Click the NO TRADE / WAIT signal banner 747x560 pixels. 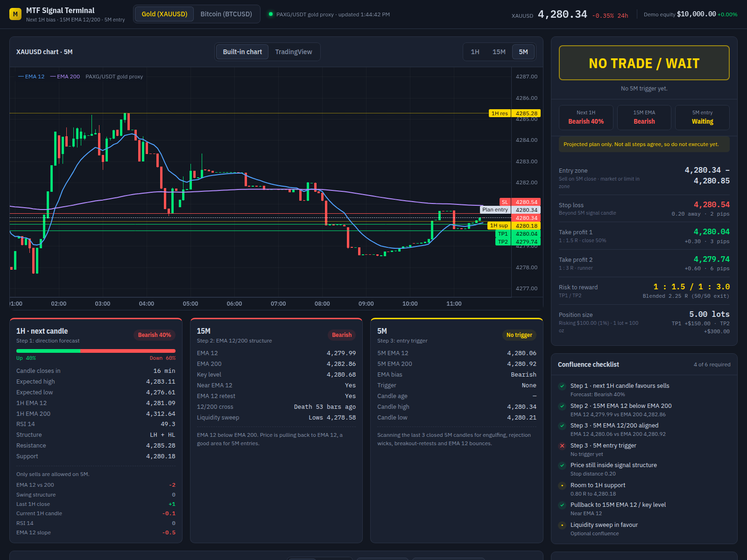click(644, 63)
